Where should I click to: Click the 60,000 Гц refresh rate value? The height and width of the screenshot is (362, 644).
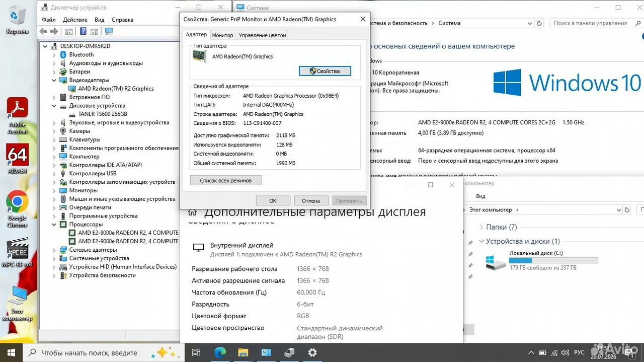311,293
